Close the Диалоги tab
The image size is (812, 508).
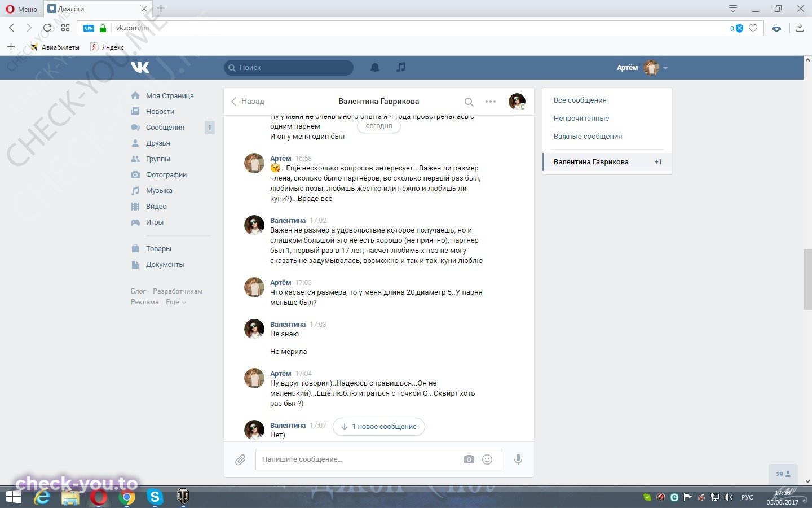pyautogui.click(x=144, y=9)
